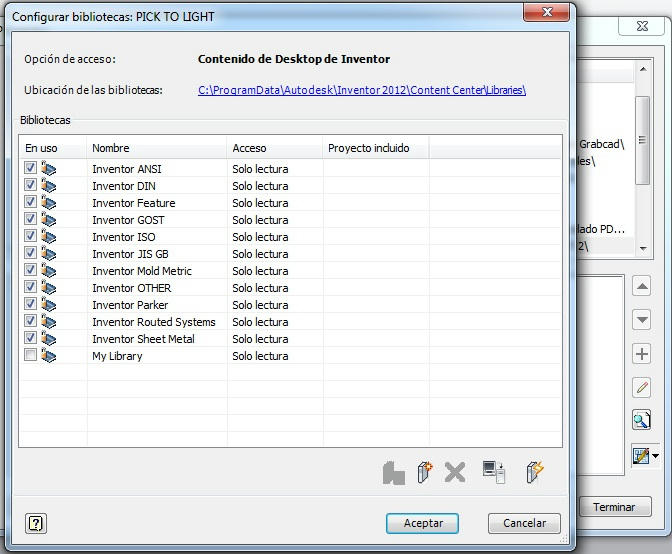This screenshot has height=554, width=672.
Task: Toggle the Inventor Parker checkbox
Action: 30,303
